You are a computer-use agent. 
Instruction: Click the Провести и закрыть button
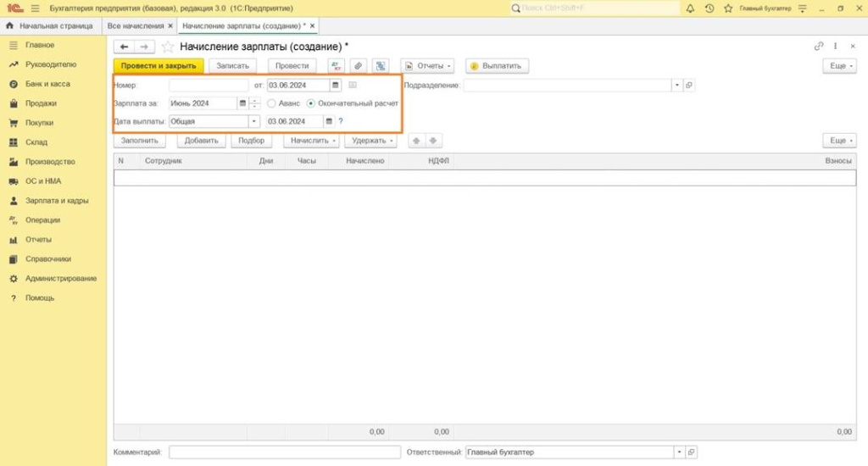click(159, 66)
